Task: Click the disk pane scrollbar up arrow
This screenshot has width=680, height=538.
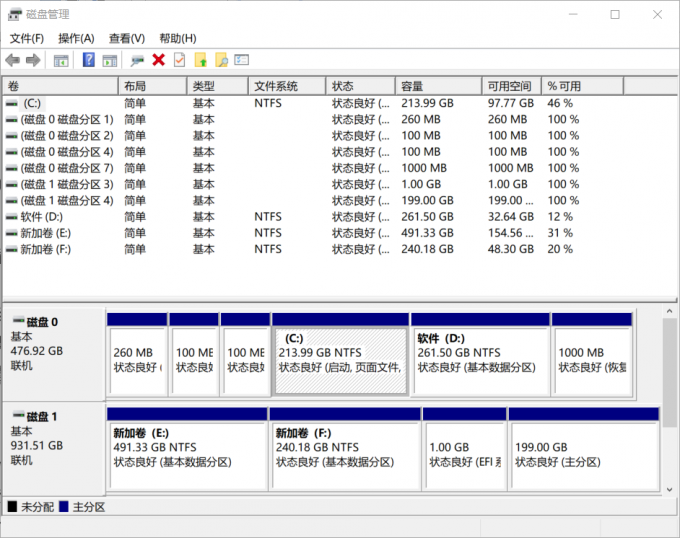Action: pyautogui.click(x=669, y=311)
